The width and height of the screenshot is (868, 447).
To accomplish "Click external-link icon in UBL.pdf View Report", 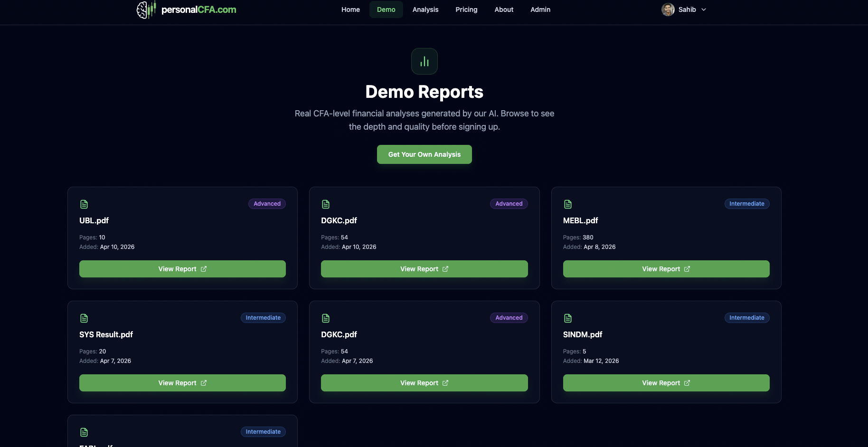I will 204,269.
